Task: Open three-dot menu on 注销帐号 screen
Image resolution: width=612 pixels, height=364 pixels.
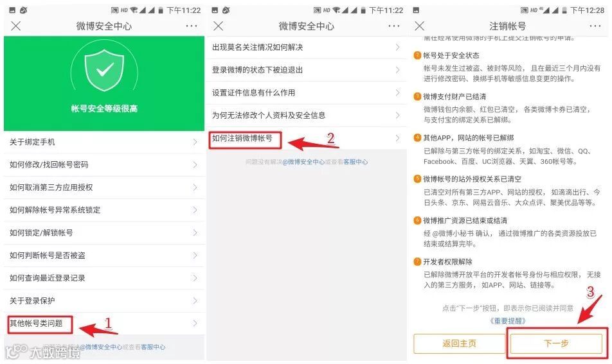Action: (x=595, y=26)
